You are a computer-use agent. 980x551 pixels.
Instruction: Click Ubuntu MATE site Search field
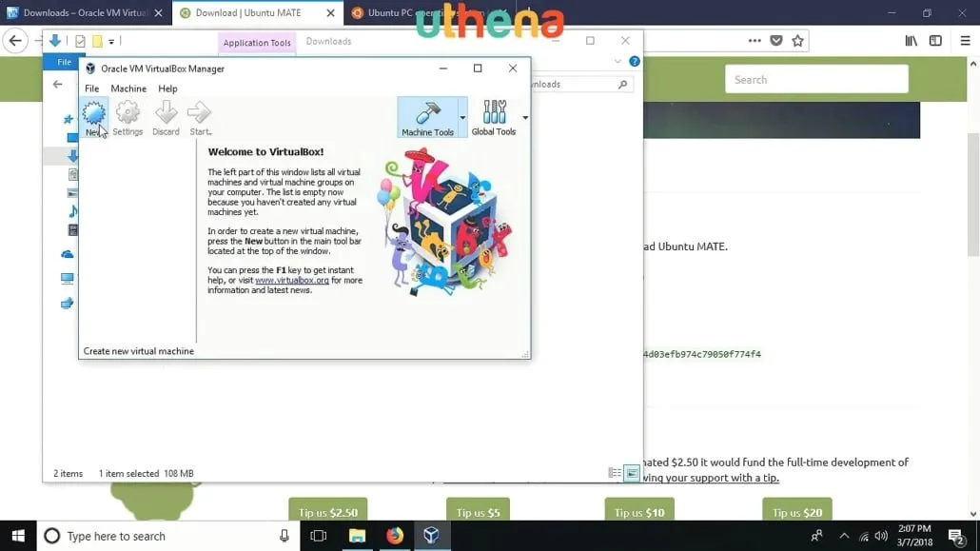pos(816,79)
